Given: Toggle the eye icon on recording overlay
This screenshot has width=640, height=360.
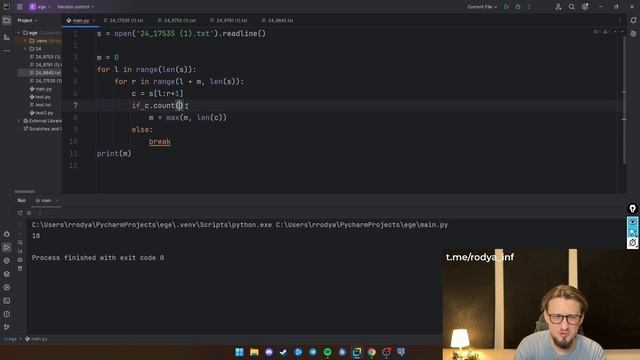Looking at the screenshot, I should (633, 222).
